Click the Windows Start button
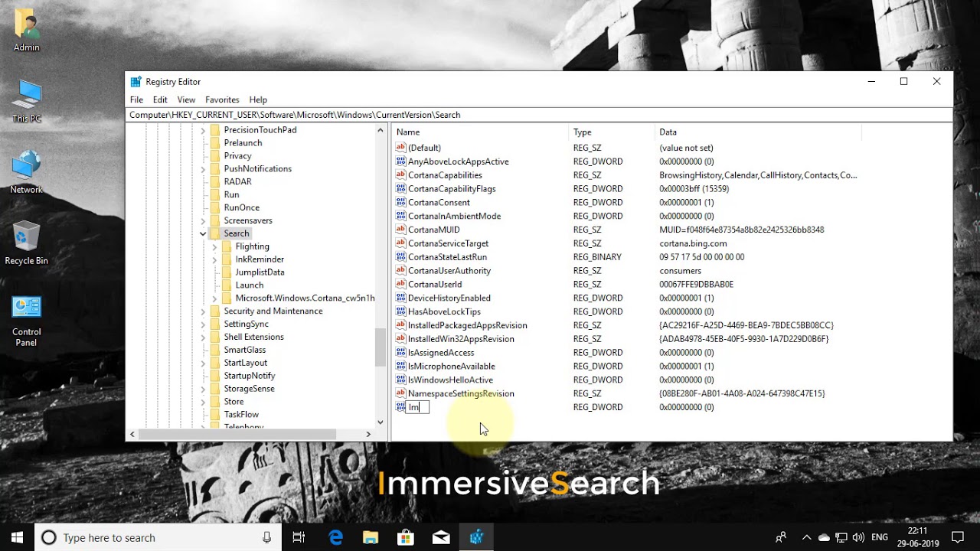 pyautogui.click(x=17, y=537)
